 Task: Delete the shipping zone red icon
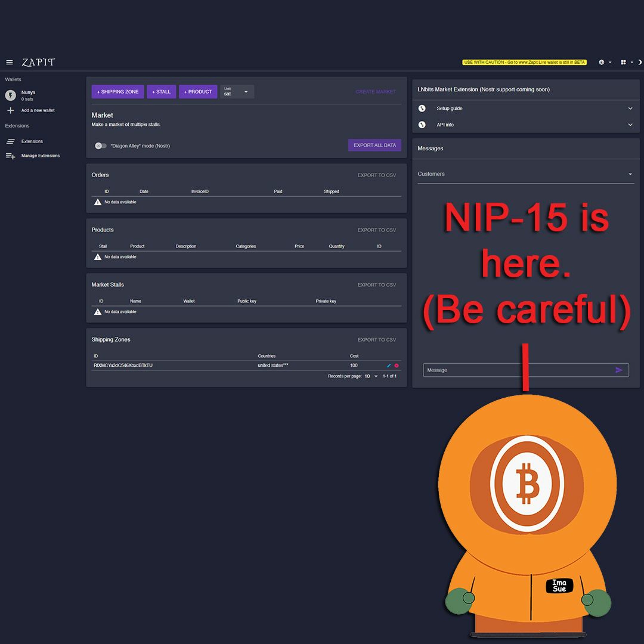point(396,366)
